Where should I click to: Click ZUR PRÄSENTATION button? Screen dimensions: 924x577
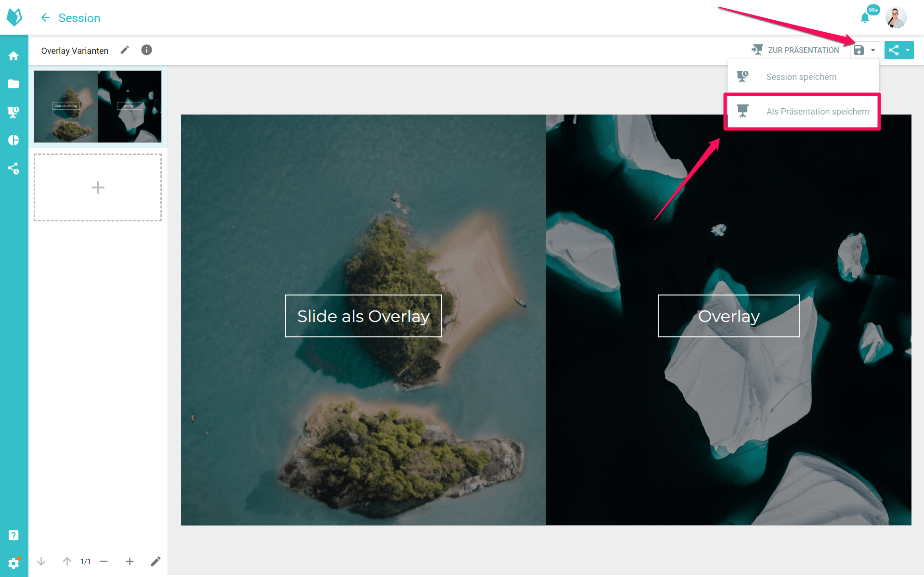pos(795,50)
